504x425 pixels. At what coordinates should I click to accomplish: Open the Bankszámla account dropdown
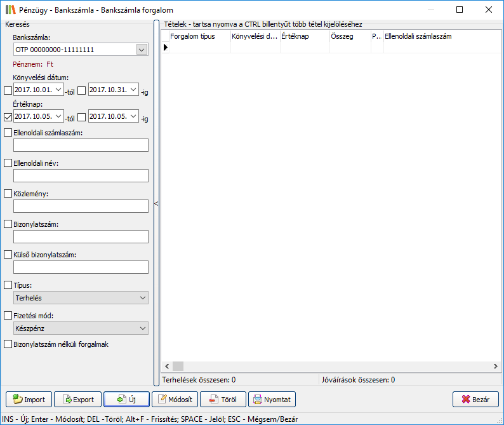click(x=142, y=50)
